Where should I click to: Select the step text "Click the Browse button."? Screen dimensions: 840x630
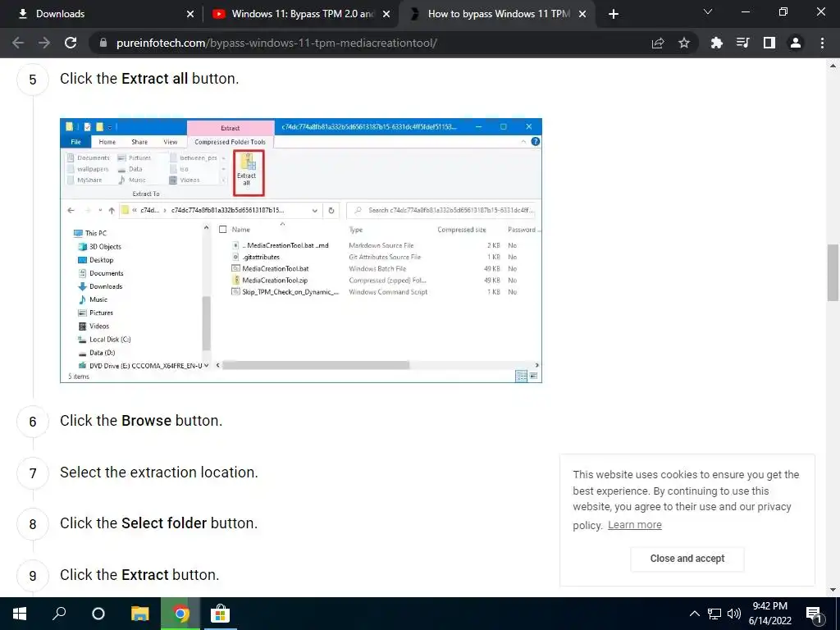pos(141,421)
